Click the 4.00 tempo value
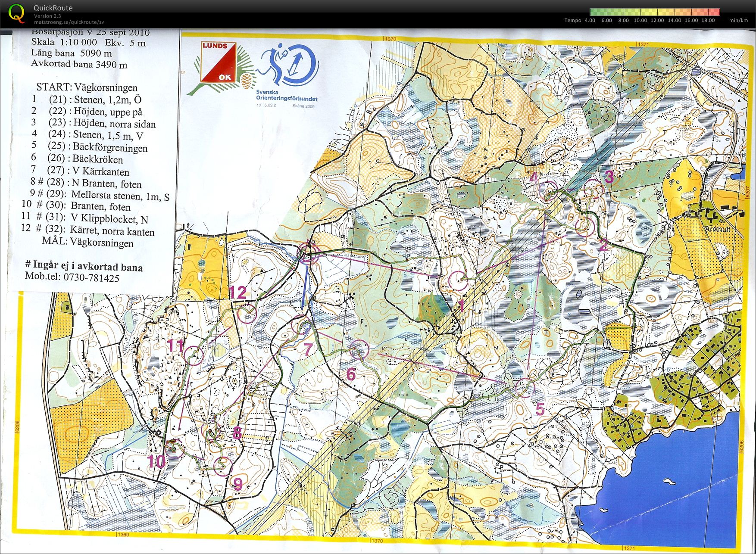The image size is (756, 554). [x=590, y=20]
